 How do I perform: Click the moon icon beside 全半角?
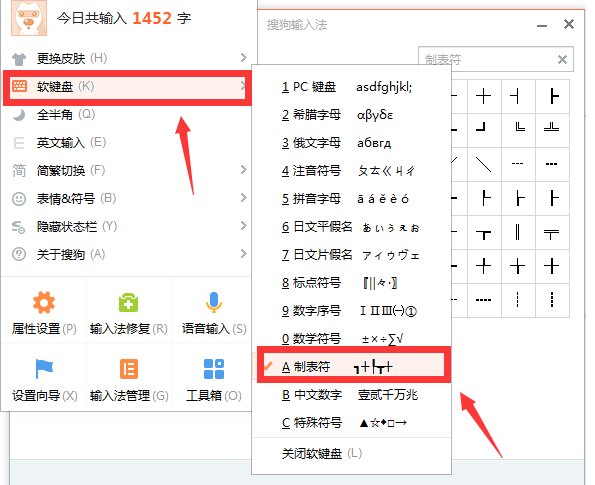point(19,115)
